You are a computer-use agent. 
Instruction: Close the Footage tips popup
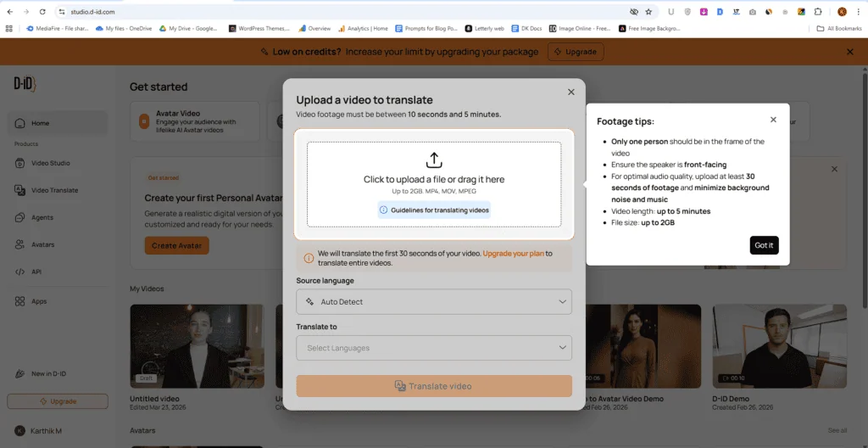773,120
